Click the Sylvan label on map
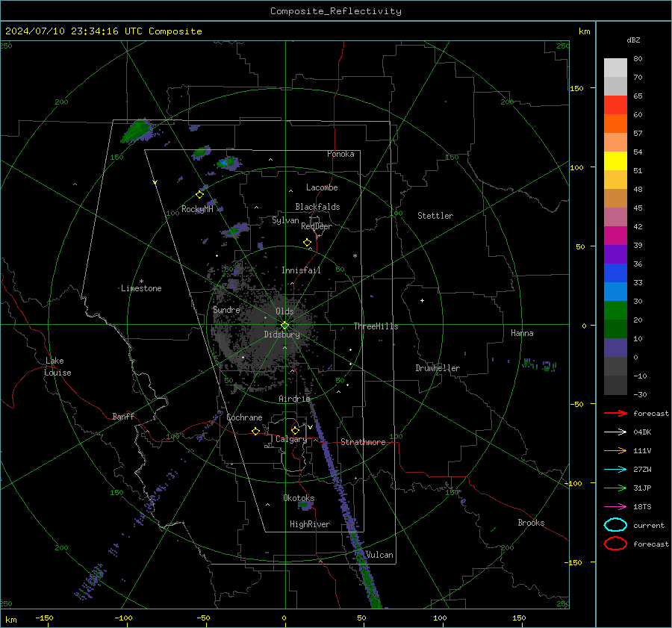Screen dimensions: 672x628 coord(285,220)
